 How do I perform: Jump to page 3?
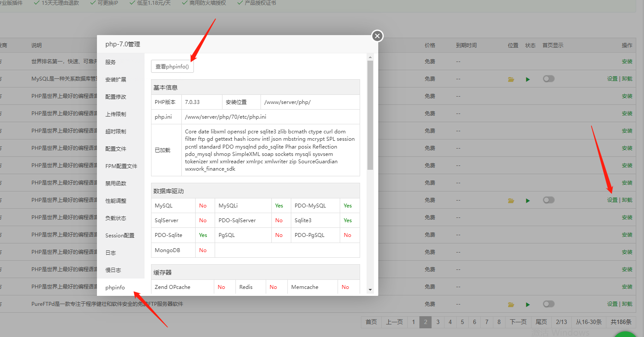tap(438, 322)
